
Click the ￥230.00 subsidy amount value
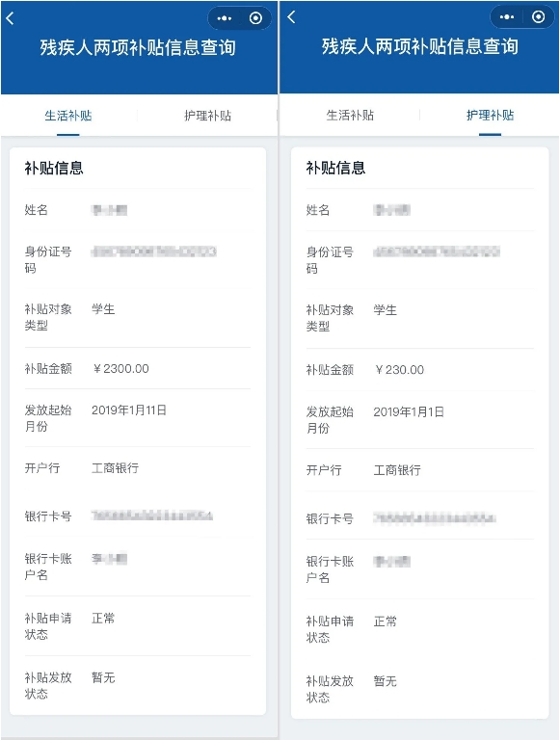pyautogui.click(x=399, y=370)
